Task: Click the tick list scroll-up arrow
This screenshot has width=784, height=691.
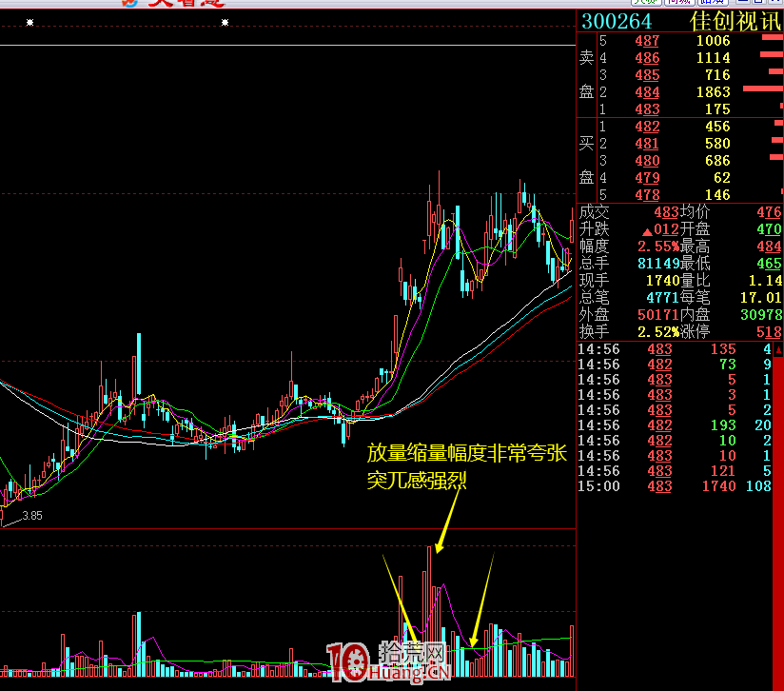Action: pyautogui.click(x=778, y=350)
